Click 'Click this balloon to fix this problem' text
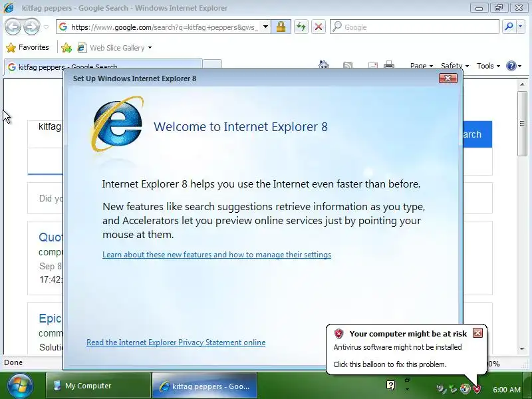The height and width of the screenshot is (399, 532). (390, 364)
